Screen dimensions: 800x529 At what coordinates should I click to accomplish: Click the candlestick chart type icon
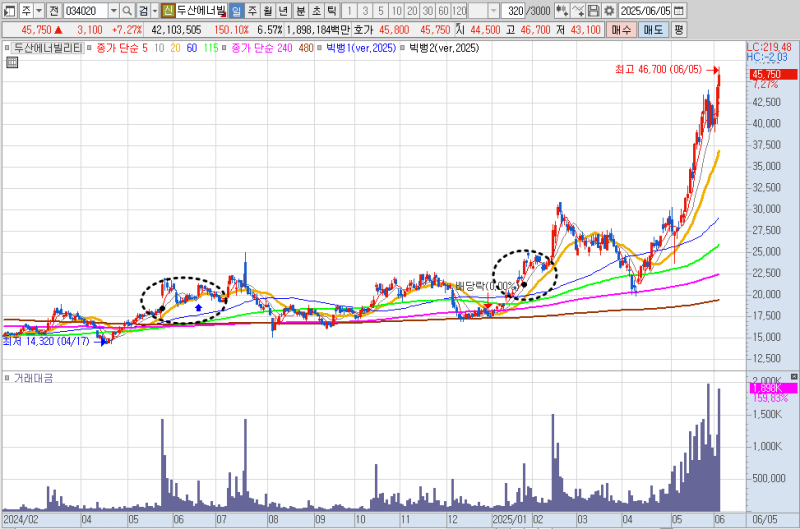point(562,10)
